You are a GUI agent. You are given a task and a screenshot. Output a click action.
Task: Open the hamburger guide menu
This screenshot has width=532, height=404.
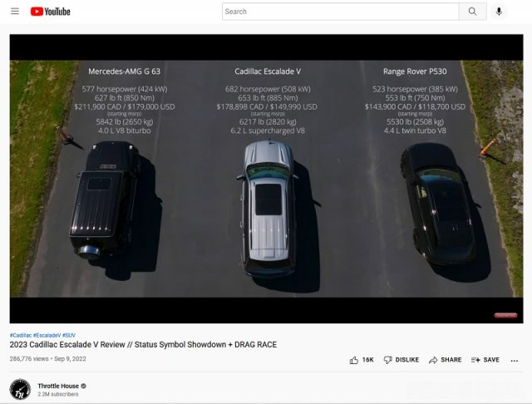pos(15,11)
